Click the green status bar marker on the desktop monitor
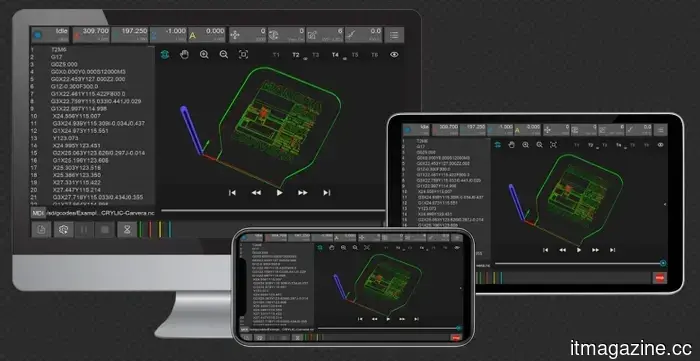 pyautogui.click(x=141, y=229)
